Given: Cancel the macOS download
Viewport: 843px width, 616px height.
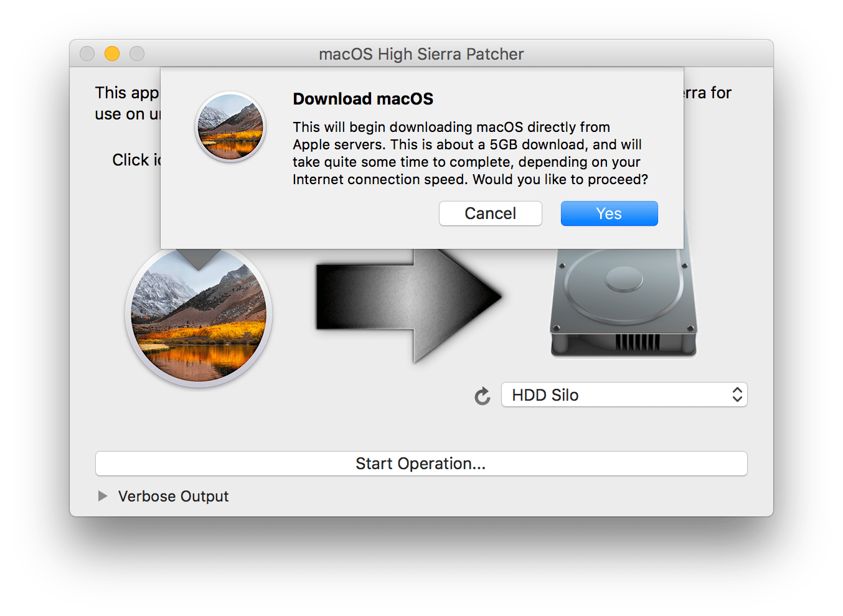Looking at the screenshot, I should (490, 213).
